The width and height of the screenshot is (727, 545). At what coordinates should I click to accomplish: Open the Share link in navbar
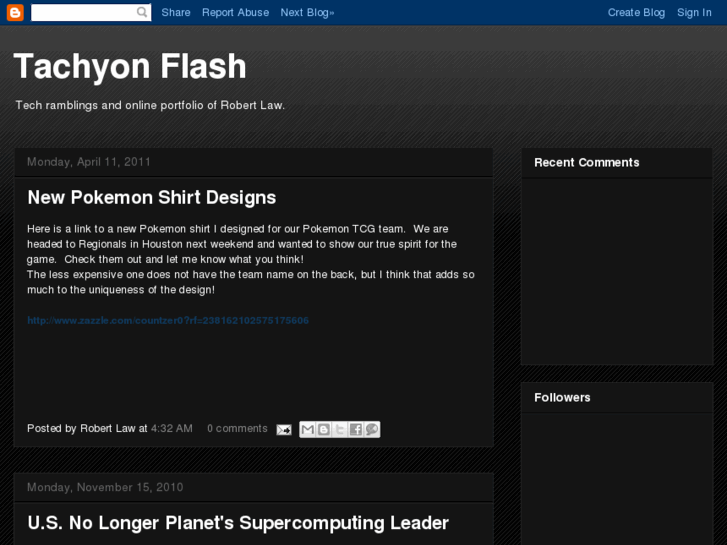tap(176, 13)
